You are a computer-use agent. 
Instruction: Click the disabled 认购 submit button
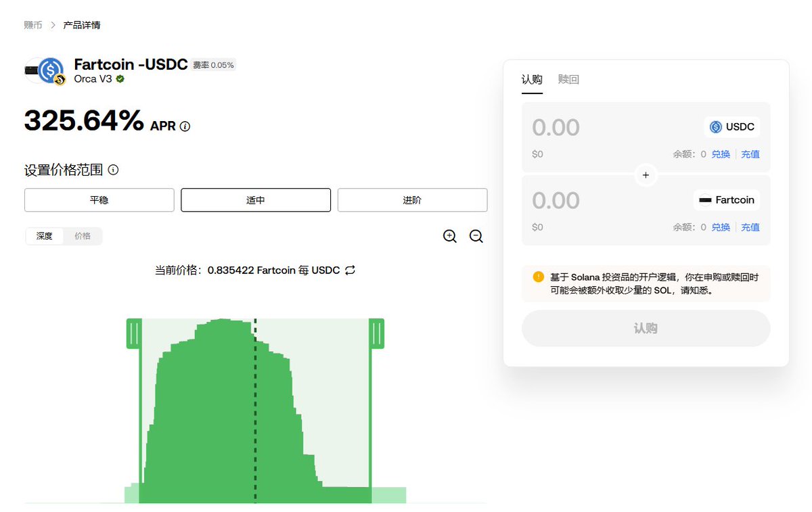pos(646,328)
